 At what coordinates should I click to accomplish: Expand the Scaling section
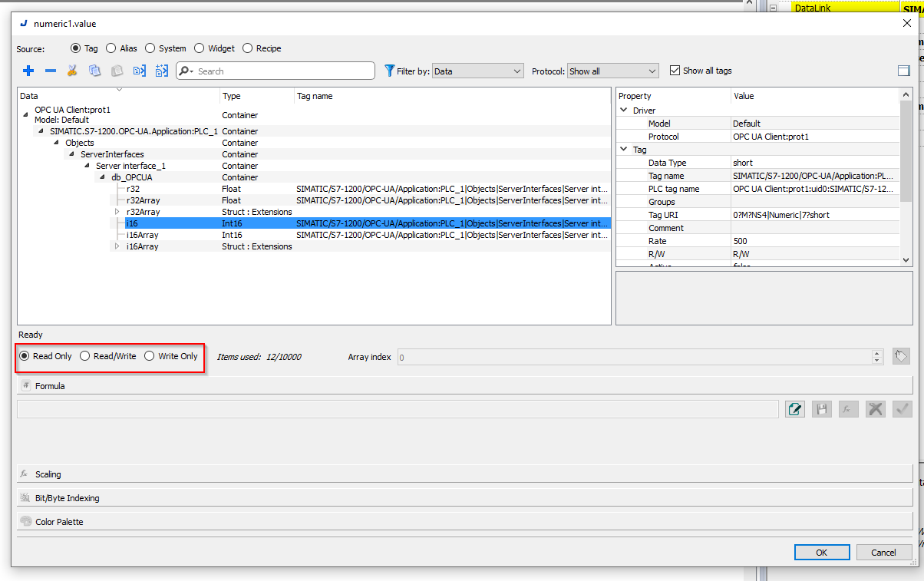[x=464, y=474]
